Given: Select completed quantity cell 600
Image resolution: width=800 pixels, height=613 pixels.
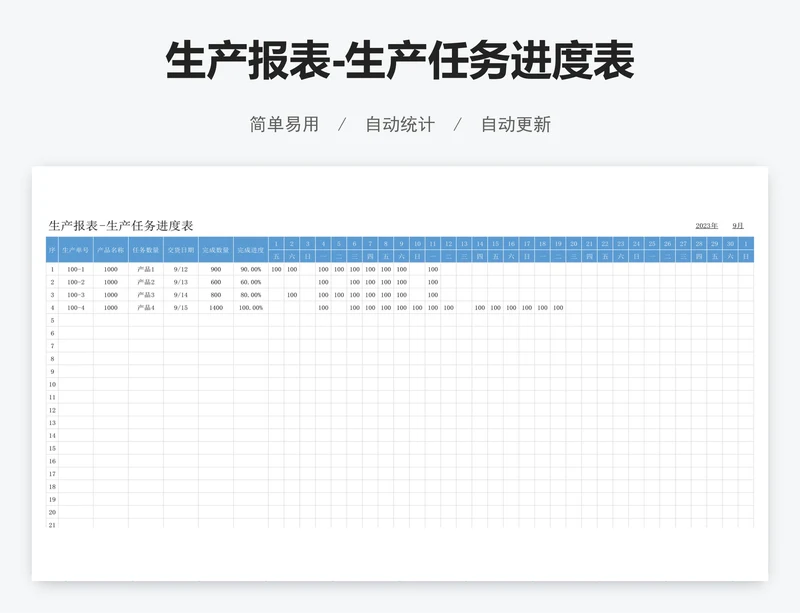Looking at the screenshot, I should (216, 282).
